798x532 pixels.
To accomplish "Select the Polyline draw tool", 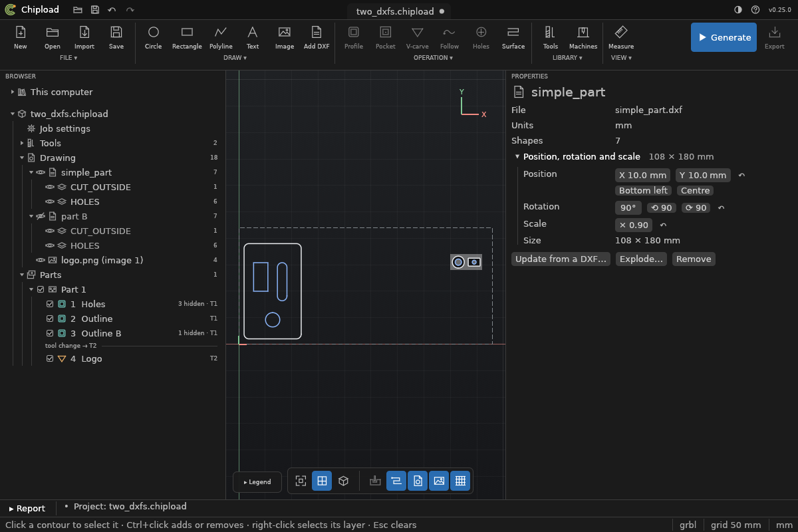I will tap(221, 37).
